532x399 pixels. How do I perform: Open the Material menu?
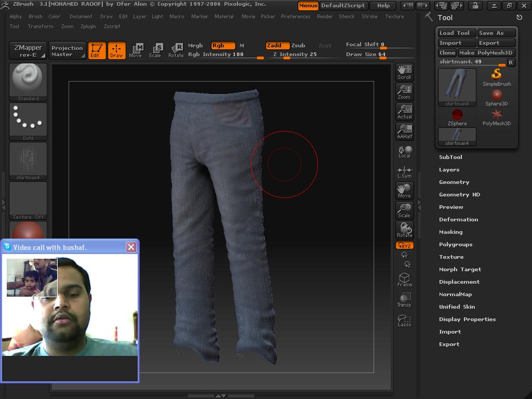coord(224,16)
